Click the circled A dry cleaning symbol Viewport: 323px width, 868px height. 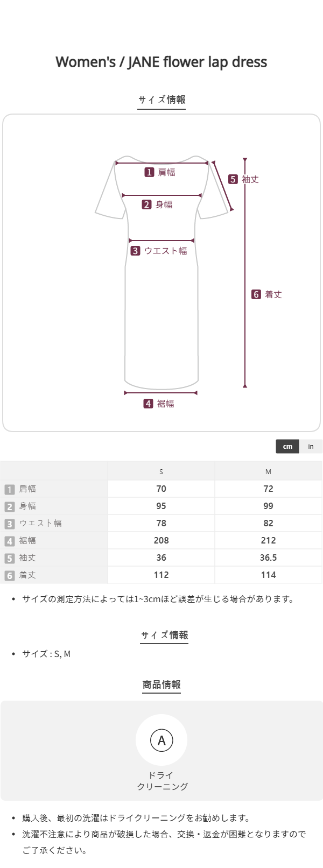pos(161,740)
